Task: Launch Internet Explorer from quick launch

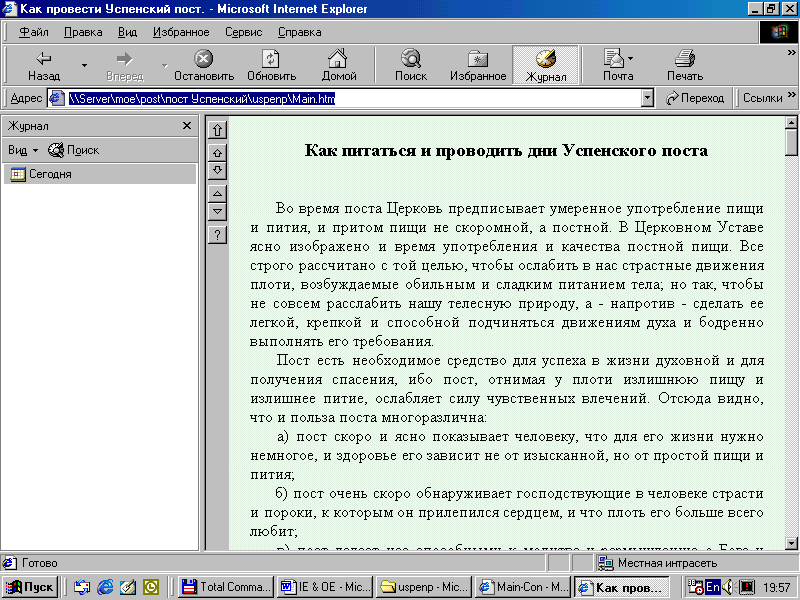Action: point(105,587)
